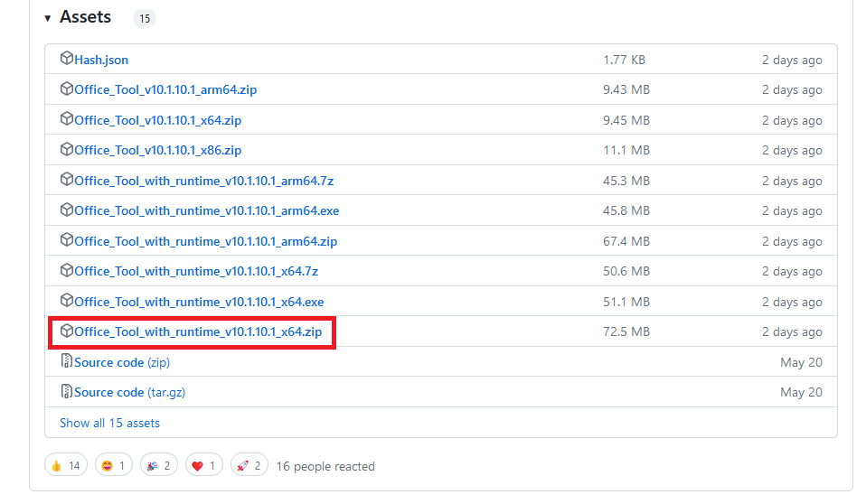
Task: Toggle the rocket reaction
Action: tap(249, 466)
